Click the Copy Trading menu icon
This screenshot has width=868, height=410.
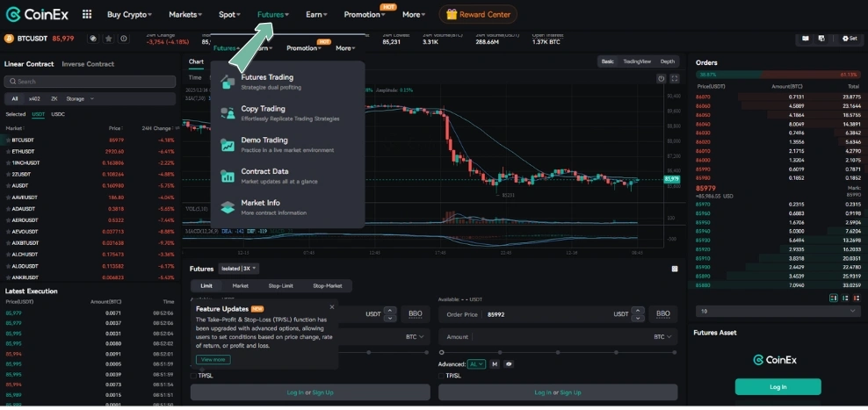[228, 113]
